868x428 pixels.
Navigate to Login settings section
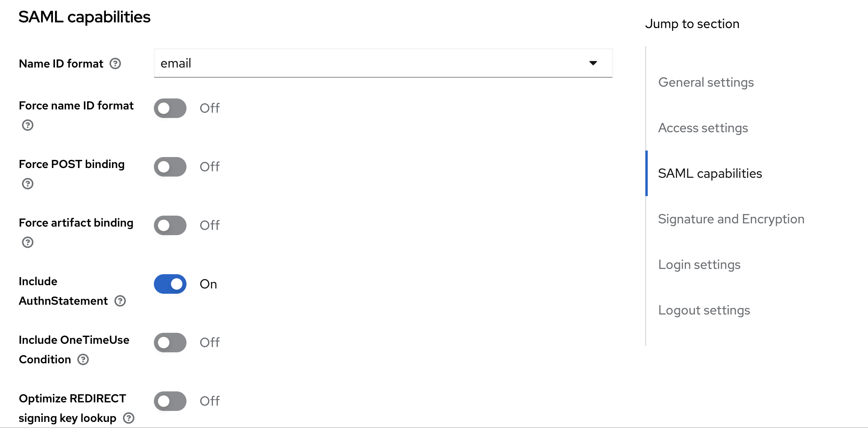(x=699, y=264)
